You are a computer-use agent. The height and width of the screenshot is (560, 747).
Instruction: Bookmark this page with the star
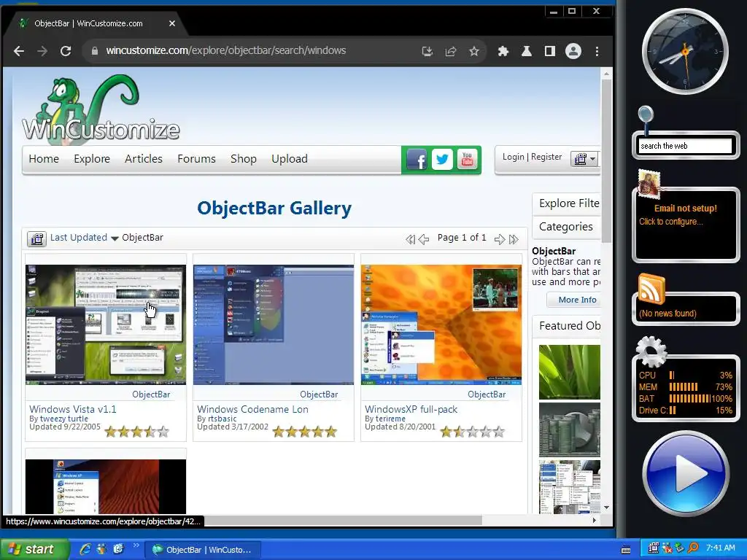tap(474, 51)
